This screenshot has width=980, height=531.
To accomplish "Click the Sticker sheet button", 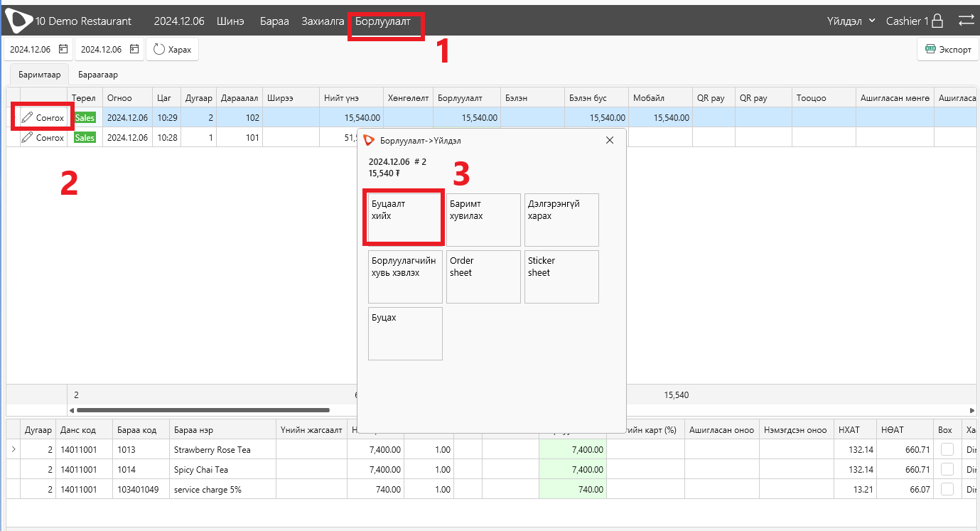I will coord(561,277).
